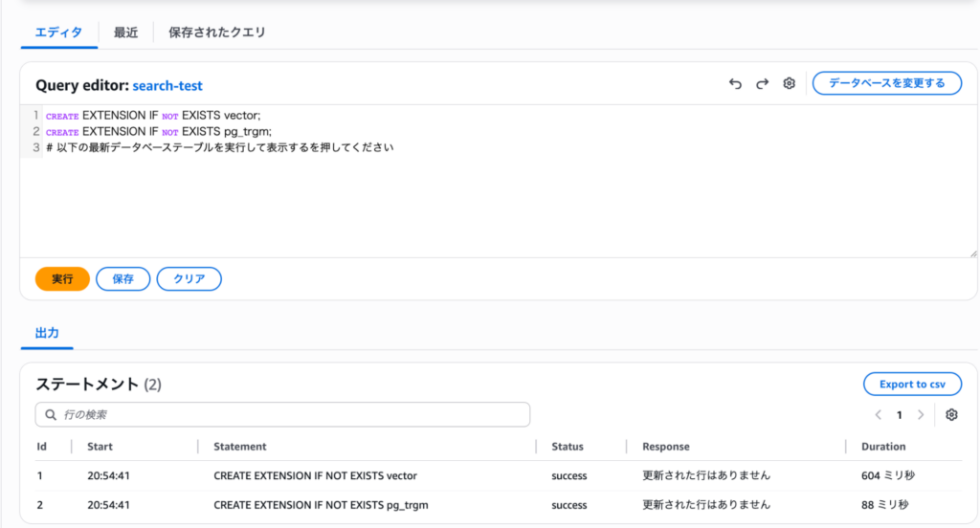The width and height of the screenshot is (980, 528).
Task: Focus the 行の検索 search field
Action: tap(287, 415)
